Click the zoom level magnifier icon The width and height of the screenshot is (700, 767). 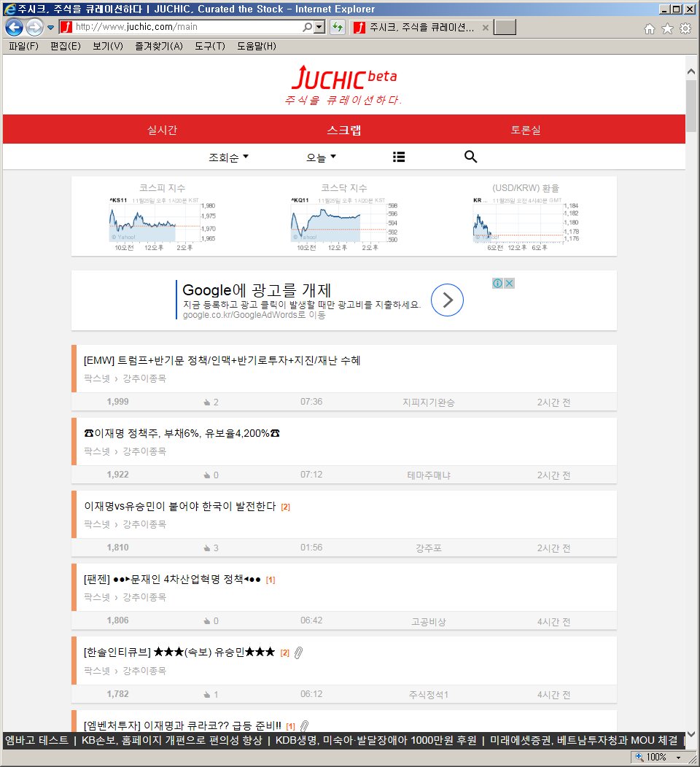pyautogui.click(x=639, y=757)
